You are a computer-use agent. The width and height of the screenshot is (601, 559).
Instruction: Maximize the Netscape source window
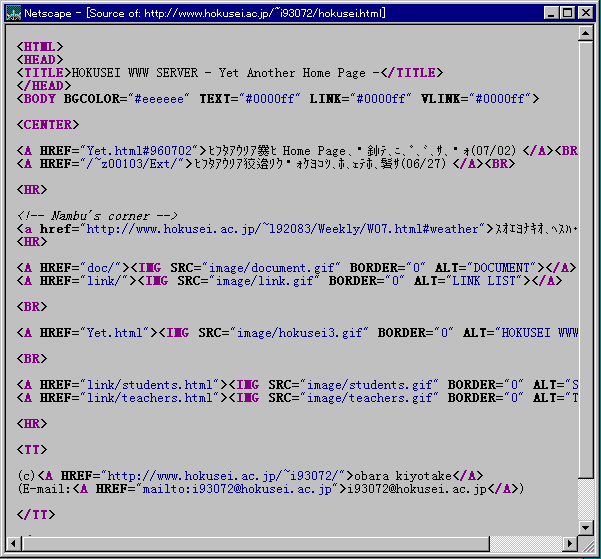(x=567, y=13)
